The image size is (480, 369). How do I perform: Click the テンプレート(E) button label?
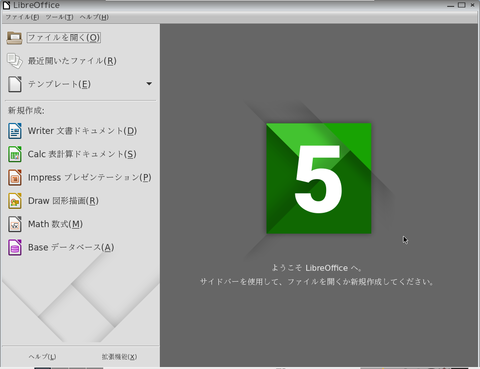[x=59, y=84]
